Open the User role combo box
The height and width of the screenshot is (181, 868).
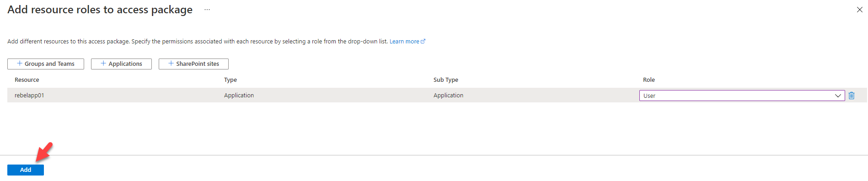click(x=742, y=96)
